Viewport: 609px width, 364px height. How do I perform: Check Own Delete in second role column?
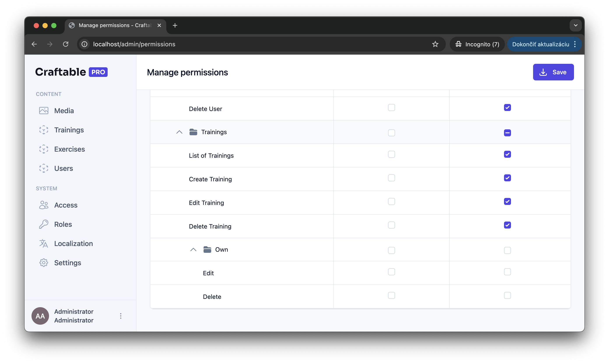click(507, 295)
